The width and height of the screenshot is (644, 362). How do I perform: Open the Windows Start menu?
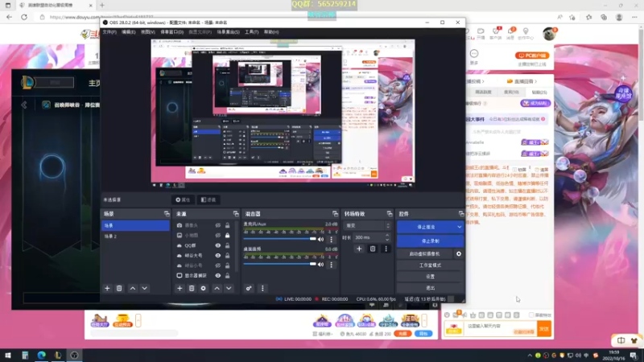click(8, 355)
